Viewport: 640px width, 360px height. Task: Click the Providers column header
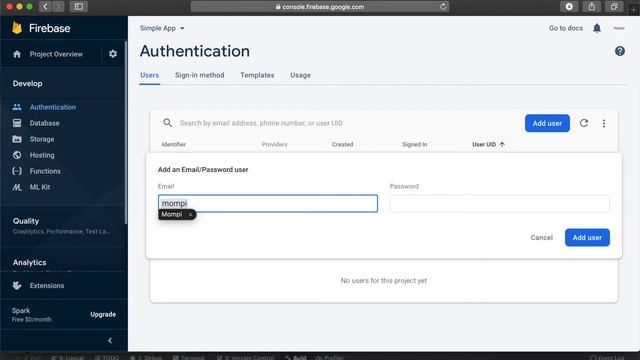coord(275,144)
